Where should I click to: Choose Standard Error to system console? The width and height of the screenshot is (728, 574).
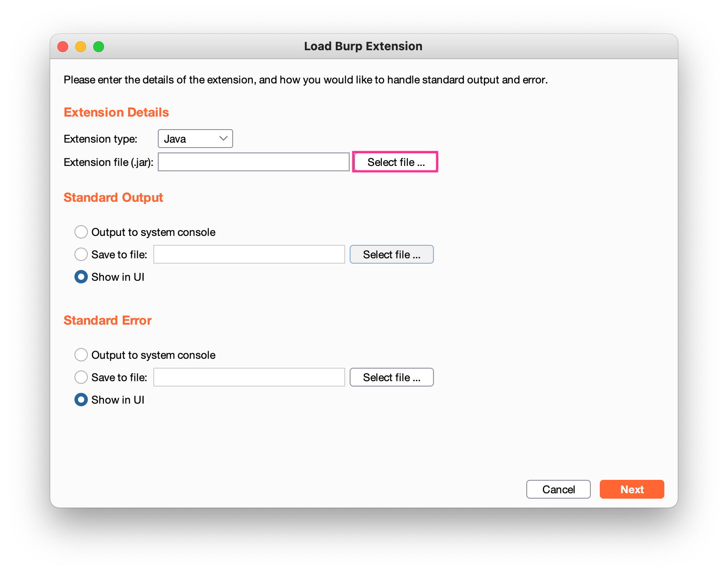(x=81, y=355)
